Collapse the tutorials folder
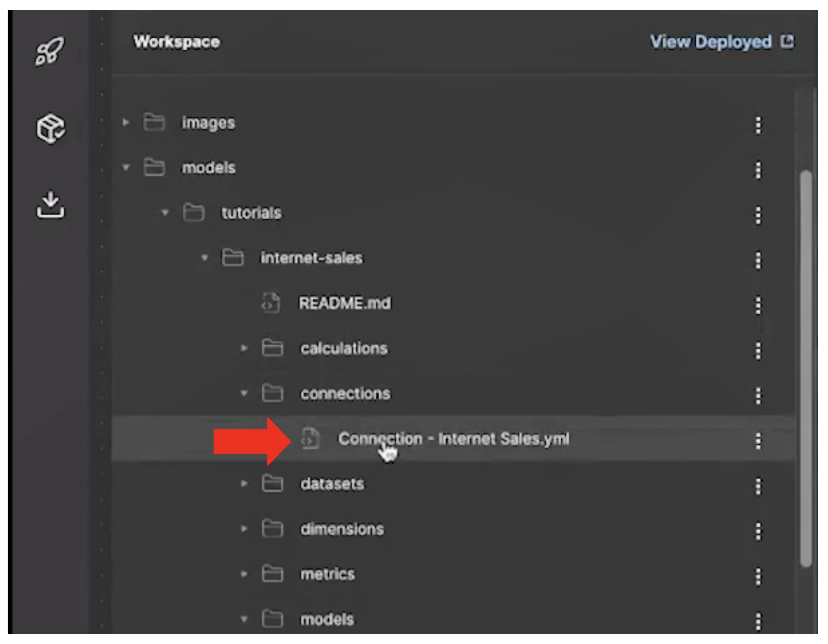Viewport: 828px width, 644px height. click(165, 212)
